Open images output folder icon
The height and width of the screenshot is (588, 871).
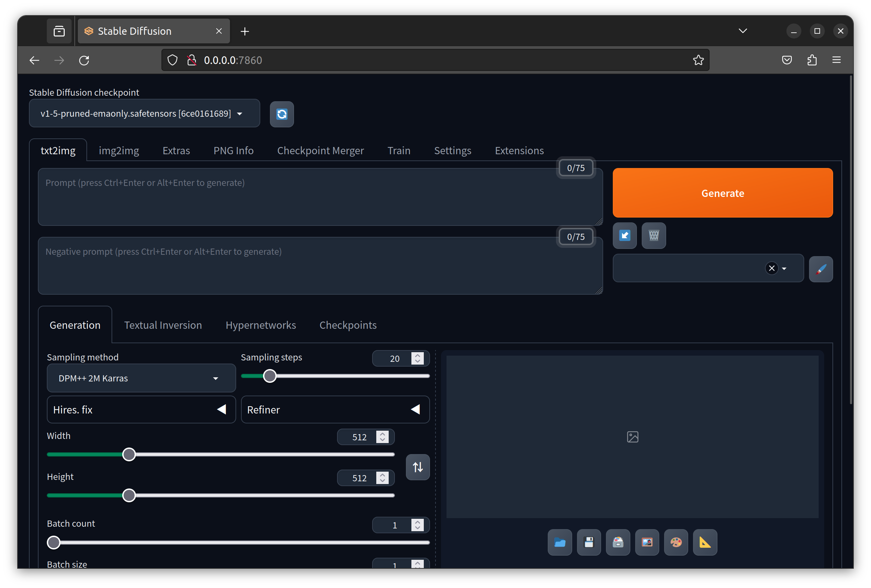click(559, 542)
